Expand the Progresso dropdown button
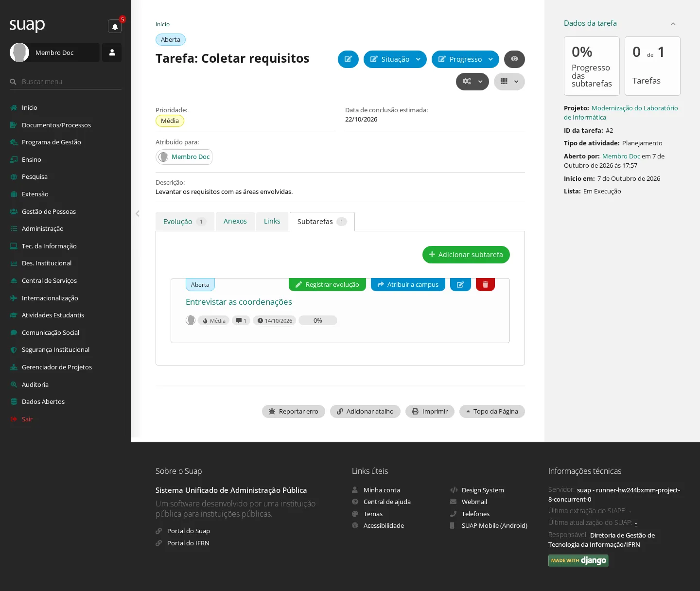This screenshot has width=700, height=591. click(x=465, y=59)
